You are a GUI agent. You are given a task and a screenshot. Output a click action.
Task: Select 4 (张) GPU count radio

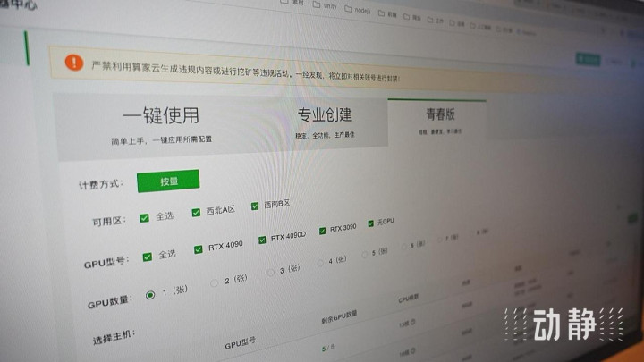pyautogui.click(x=320, y=263)
